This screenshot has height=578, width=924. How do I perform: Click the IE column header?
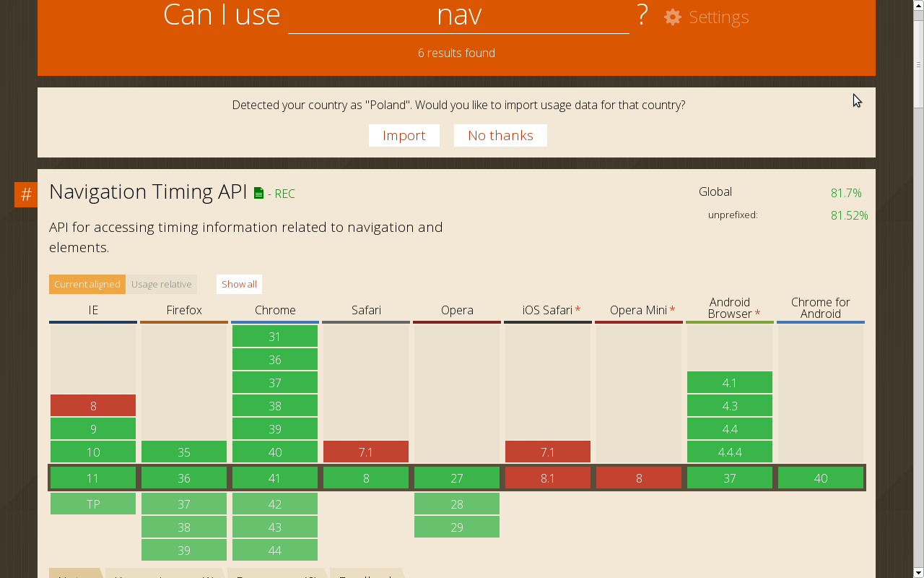93,310
